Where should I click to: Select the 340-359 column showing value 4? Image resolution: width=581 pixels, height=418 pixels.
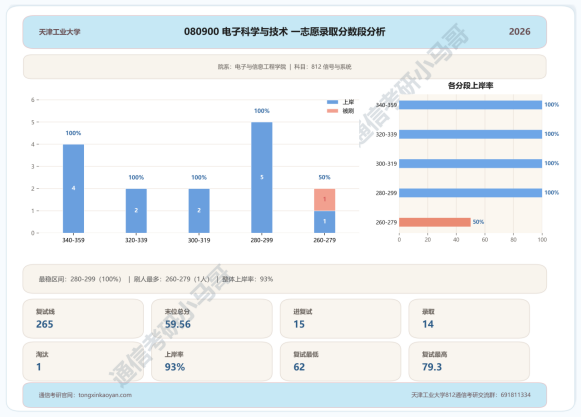click(x=73, y=189)
